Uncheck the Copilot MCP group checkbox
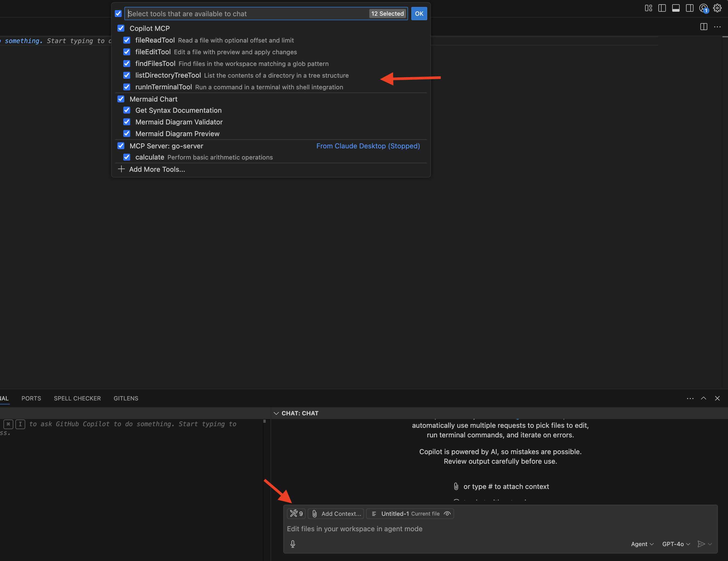Viewport: 728px width, 561px height. (x=121, y=28)
